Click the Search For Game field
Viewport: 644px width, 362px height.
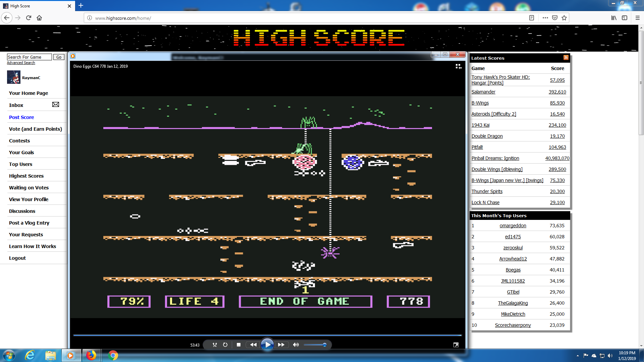[x=29, y=57]
